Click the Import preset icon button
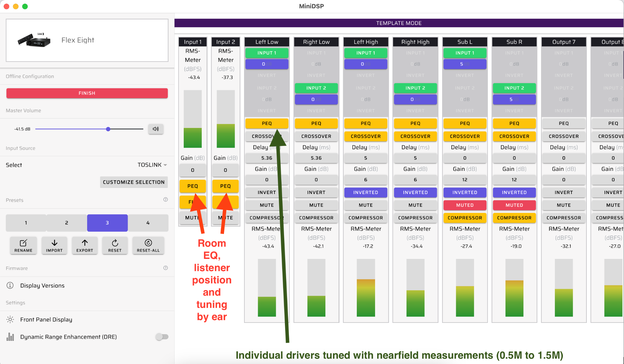This screenshot has height=364, width=624. [54, 245]
